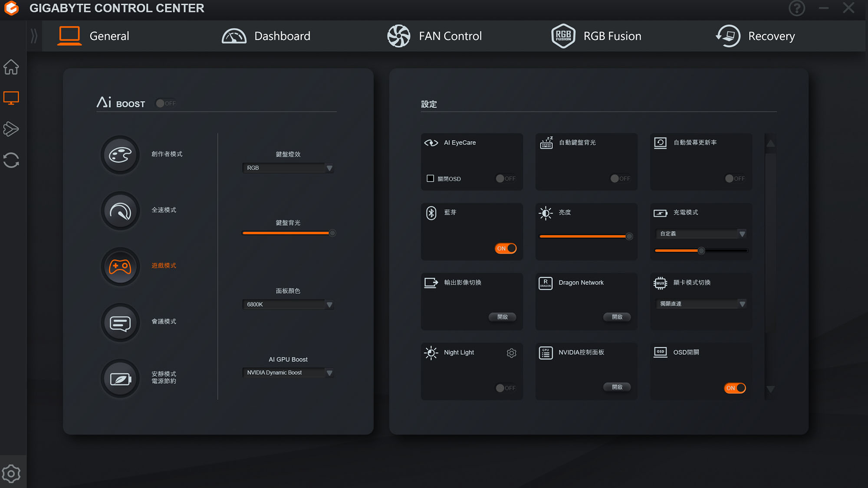Select the Gaming mode controller icon

pyautogui.click(x=120, y=266)
